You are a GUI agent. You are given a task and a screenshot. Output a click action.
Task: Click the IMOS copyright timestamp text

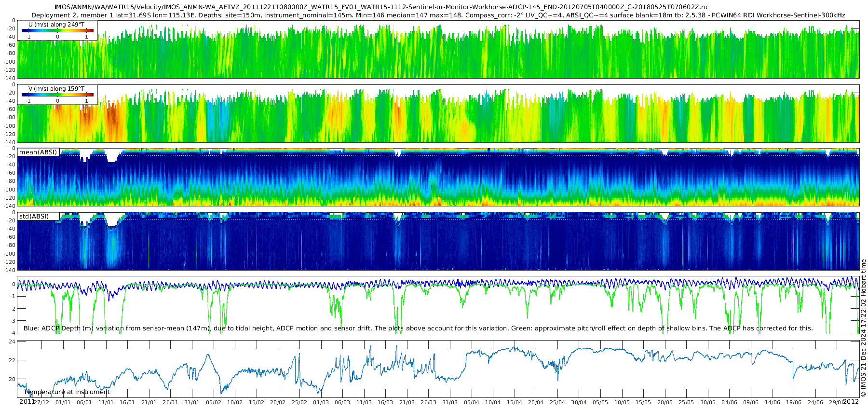click(x=864, y=328)
